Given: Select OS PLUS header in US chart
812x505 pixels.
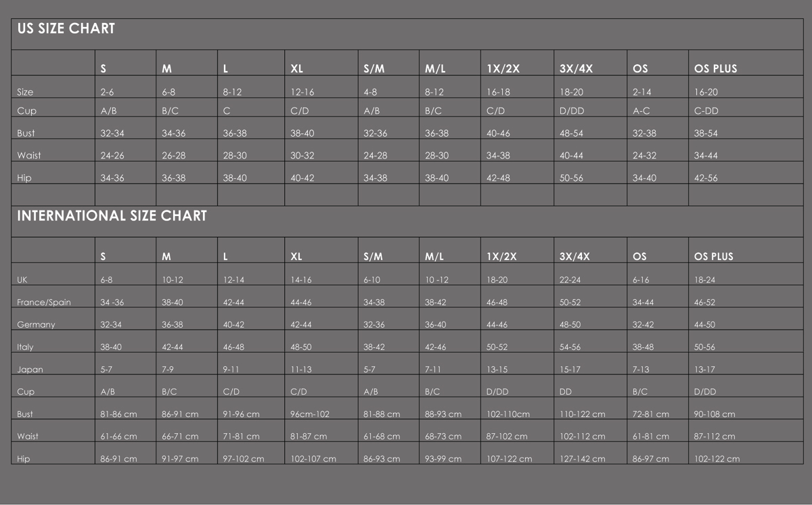Looking at the screenshot, I should [x=715, y=69].
